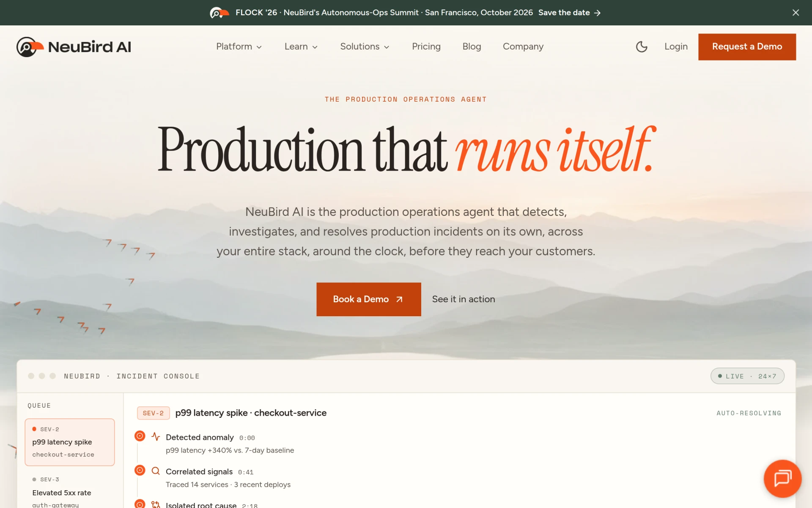Open the Company page

click(523, 47)
